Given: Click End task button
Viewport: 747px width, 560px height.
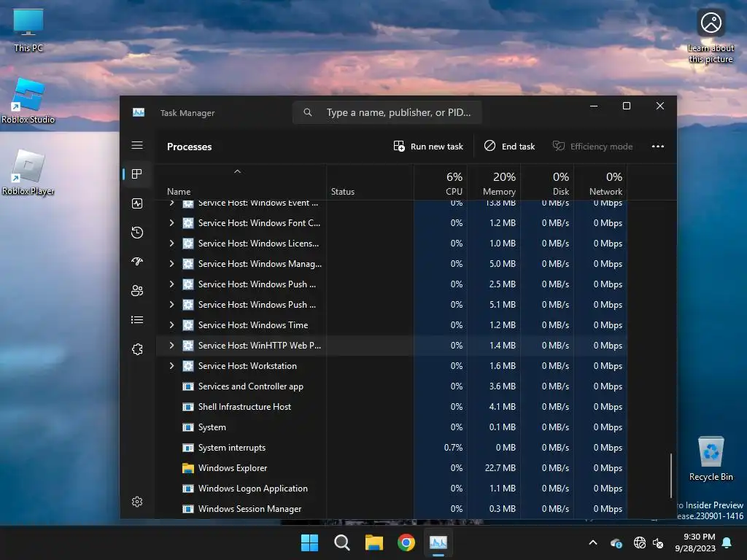Looking at the screenshot, I should tap(509, 146).
